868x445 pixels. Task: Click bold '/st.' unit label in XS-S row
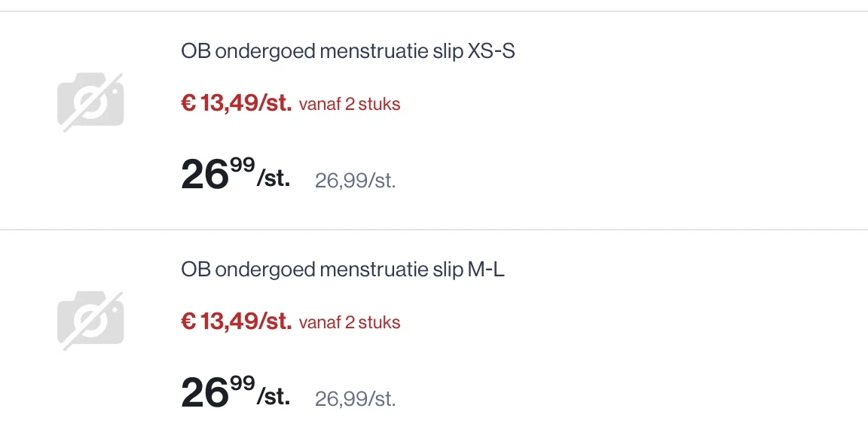274,181
